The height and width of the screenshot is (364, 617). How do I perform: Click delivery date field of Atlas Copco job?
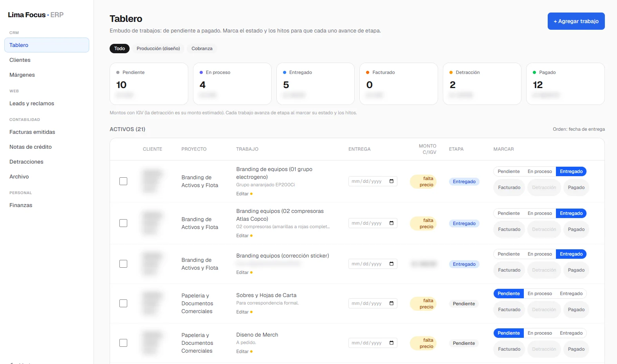pyautogui.click(x=373, y=223)
